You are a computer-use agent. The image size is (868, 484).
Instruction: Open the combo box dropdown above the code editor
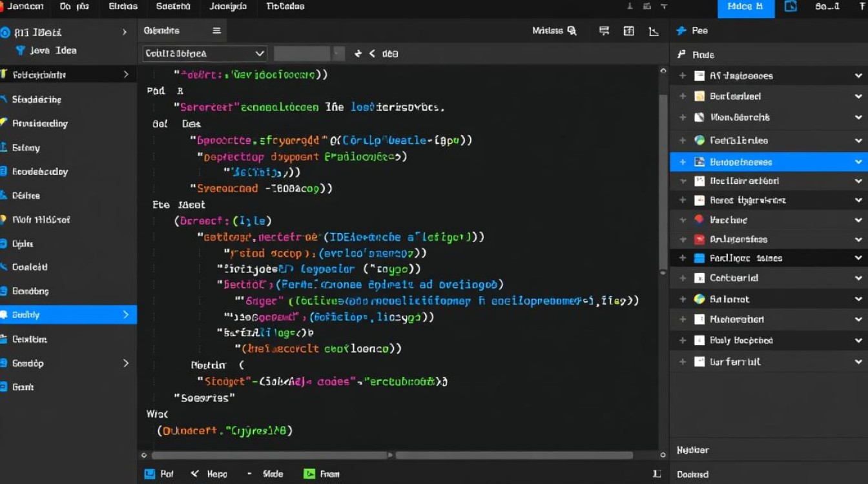tap(260, 54)
